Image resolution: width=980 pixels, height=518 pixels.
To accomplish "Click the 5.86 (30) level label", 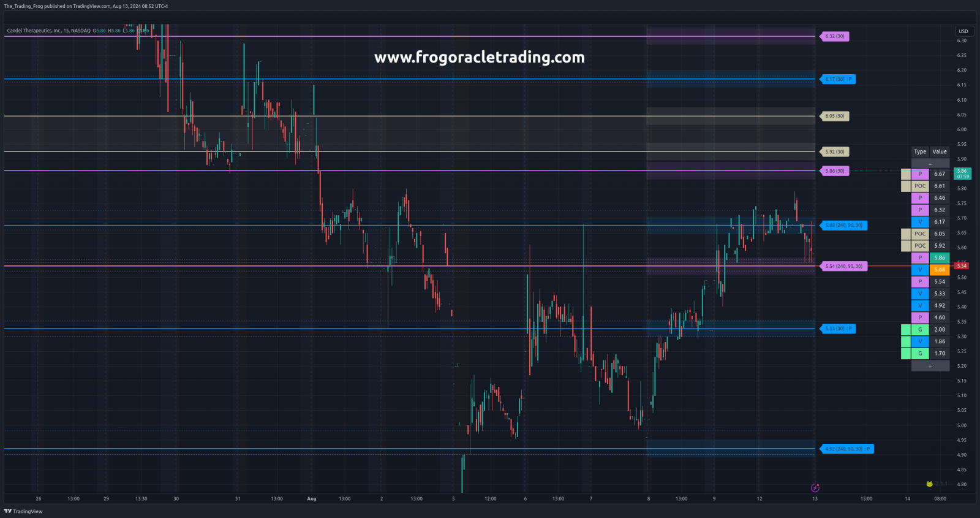I will [834, 171].
